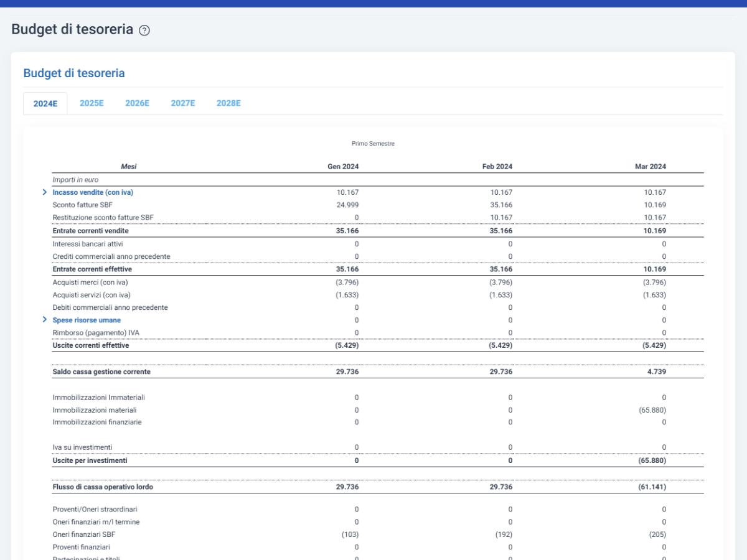747x560 pixels.
Task: Select the 2024E tab
Action: (x=45, y=103)
